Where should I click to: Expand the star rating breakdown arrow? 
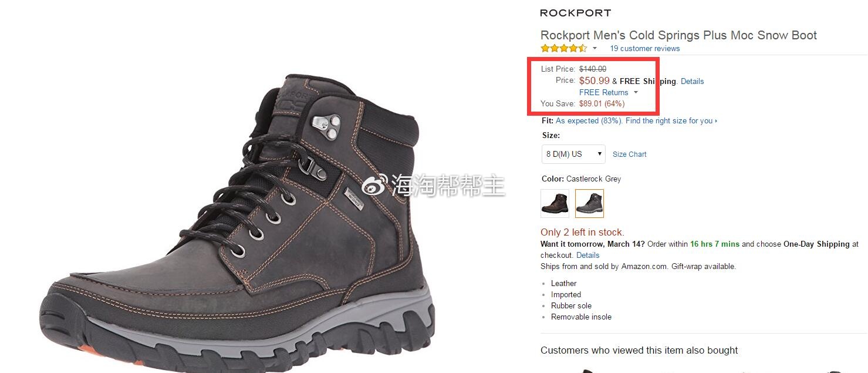[595, 48]
